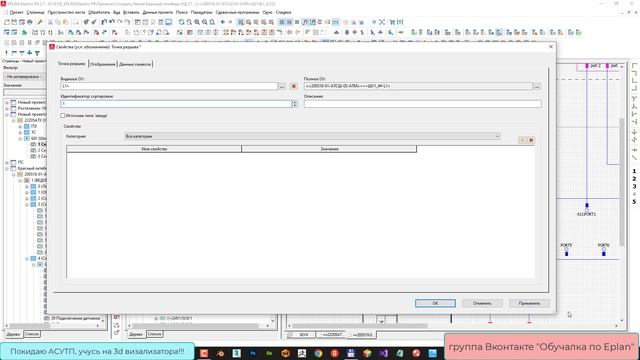The height and width of the screenshot is (360, 640).
Task: Open the Сервисные программы menu
Action: click(x=238, y=13)
